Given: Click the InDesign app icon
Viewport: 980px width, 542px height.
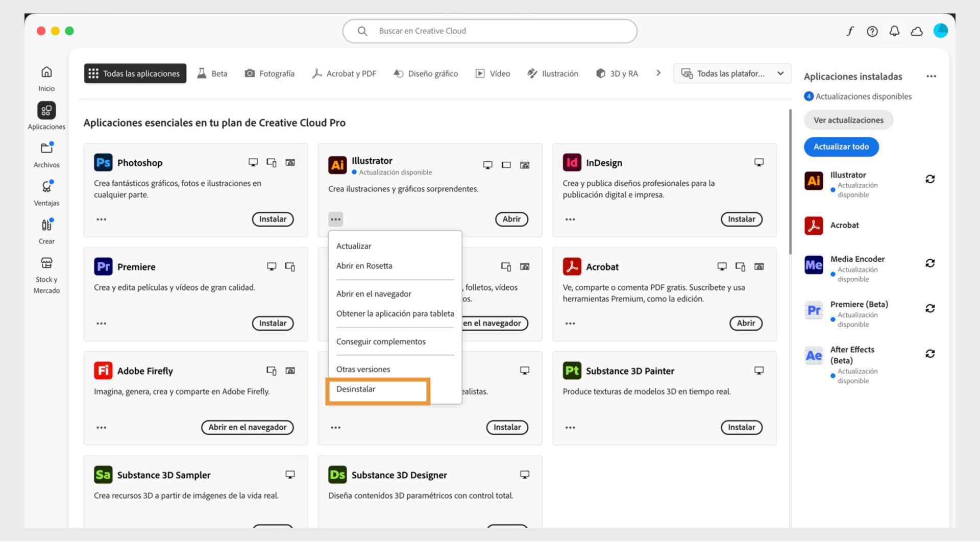Looking at the screenshot, I should click(572, 162).
